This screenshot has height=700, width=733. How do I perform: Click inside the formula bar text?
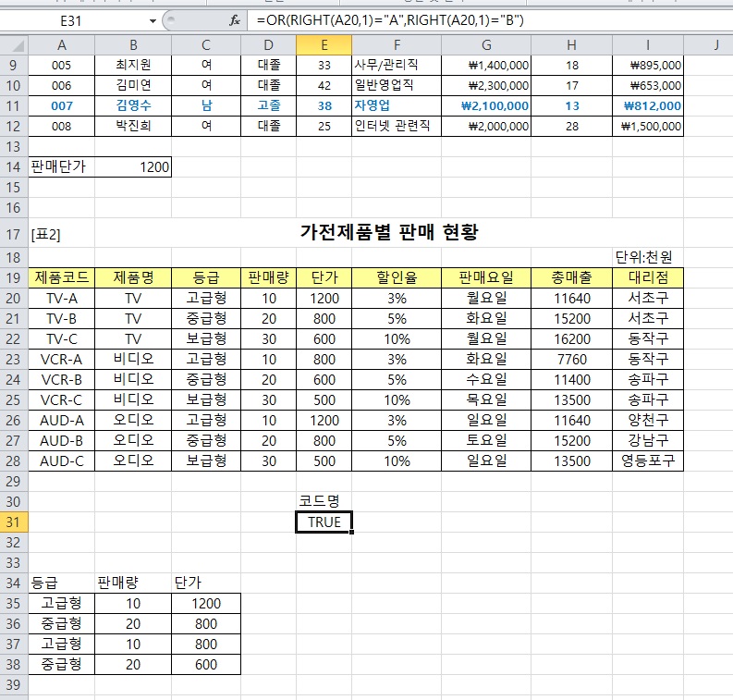(x=462, y=20)
